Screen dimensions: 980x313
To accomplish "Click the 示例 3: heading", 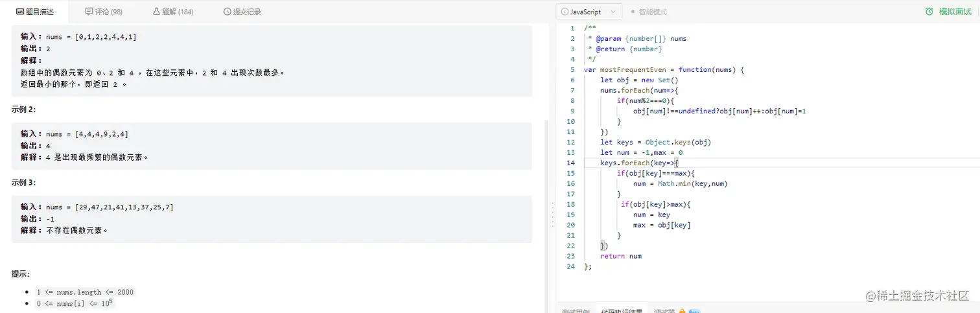I will point(23,183).
